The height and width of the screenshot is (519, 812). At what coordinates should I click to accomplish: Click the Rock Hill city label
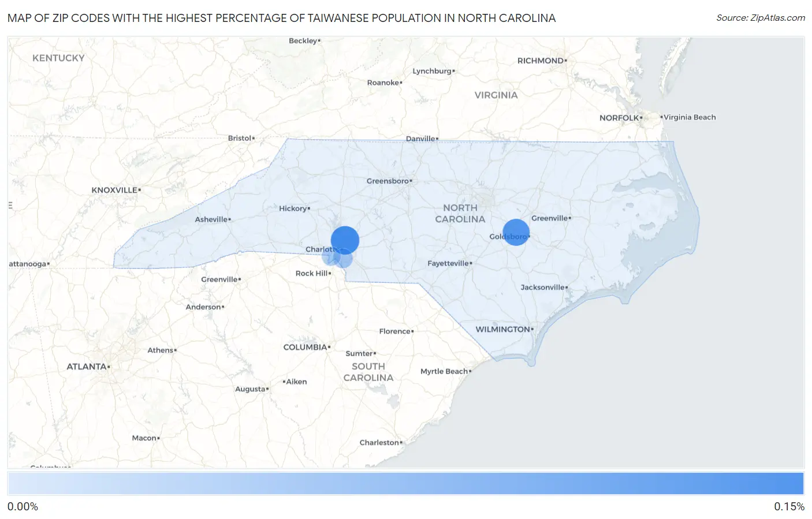pos(312,273)
